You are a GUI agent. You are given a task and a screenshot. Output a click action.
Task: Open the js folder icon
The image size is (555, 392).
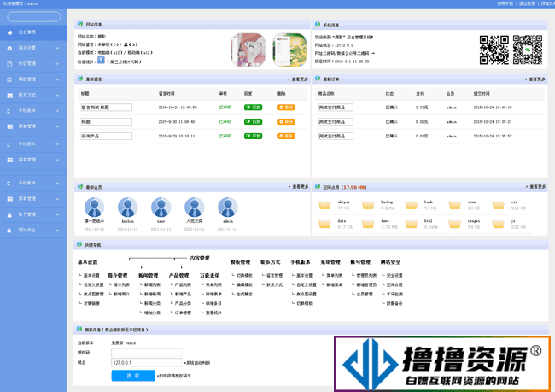pos(498,224)
